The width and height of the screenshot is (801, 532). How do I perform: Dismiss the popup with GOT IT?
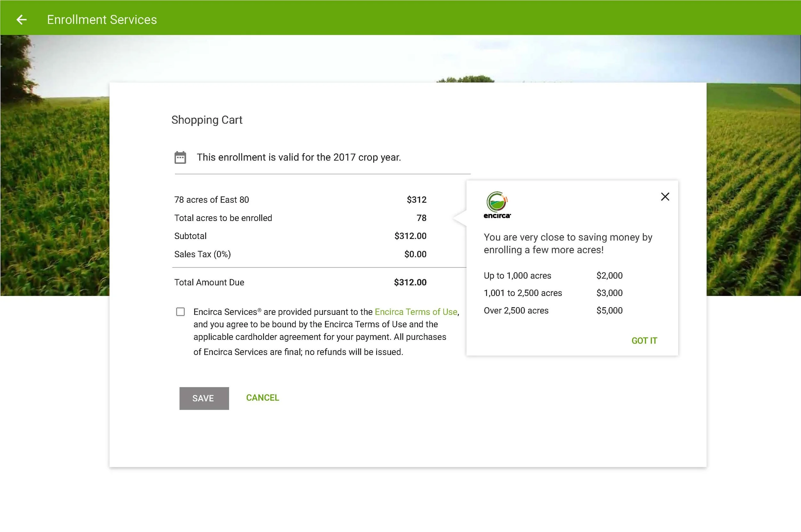[644, 341]
